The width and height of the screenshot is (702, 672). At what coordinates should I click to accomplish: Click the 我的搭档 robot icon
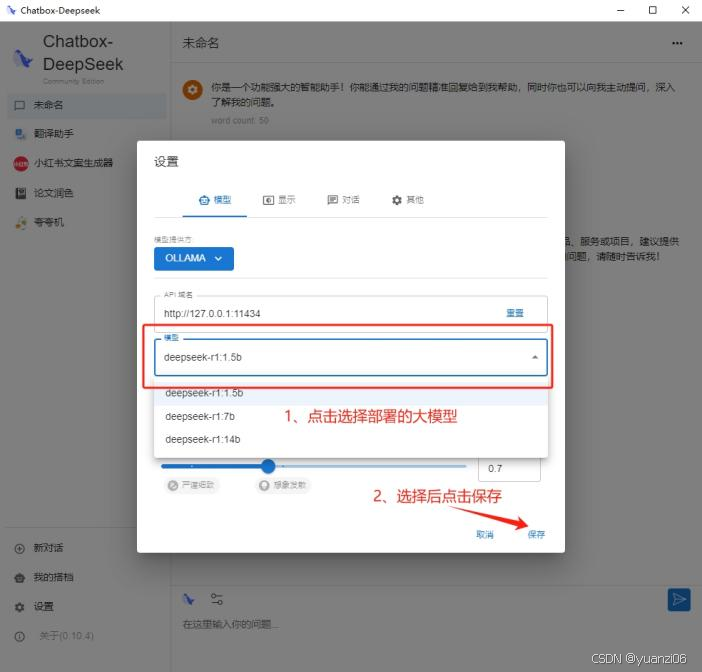pyautogui.click(x=20, y=578)
